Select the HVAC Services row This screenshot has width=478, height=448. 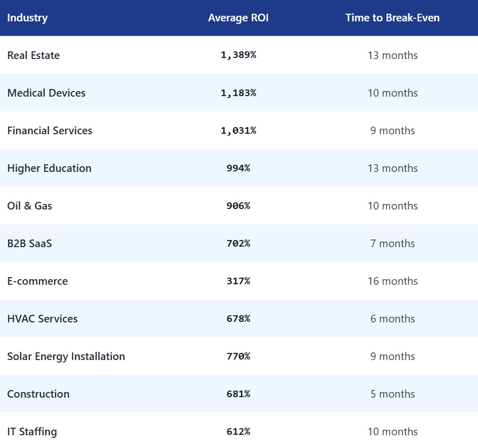[42, 319]
